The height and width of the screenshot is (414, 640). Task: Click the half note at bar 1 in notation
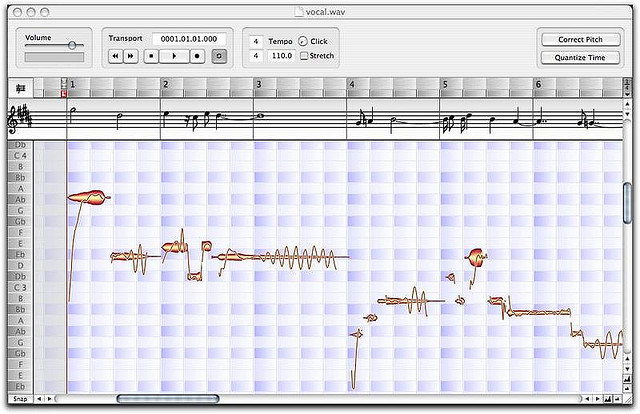(73, 114)
